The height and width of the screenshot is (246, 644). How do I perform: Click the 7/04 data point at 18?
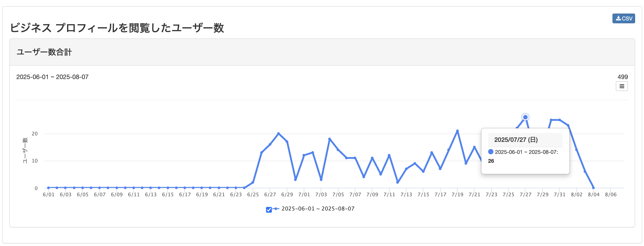[330, 139]
